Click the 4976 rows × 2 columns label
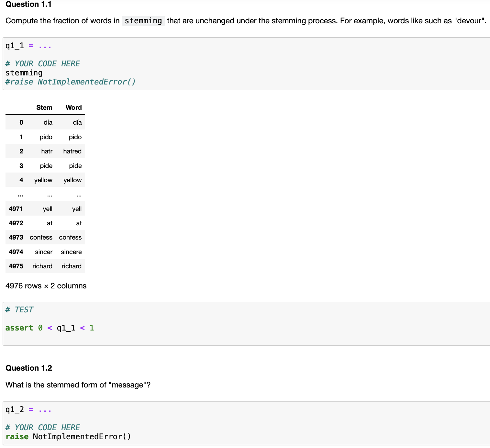490x448 pixels. click(46, 286)
